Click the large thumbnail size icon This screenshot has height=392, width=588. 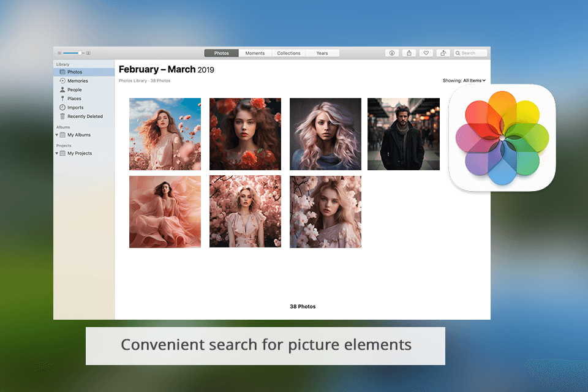click(88, 53)
